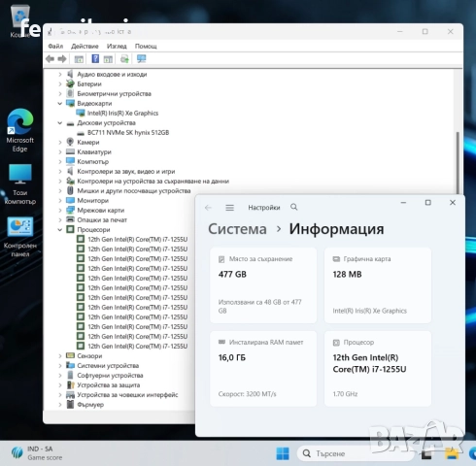Scan for hardware changes monitor icon
Image resolution: width=476 pixels, height=466 pixels.
(x=142, y=59)
